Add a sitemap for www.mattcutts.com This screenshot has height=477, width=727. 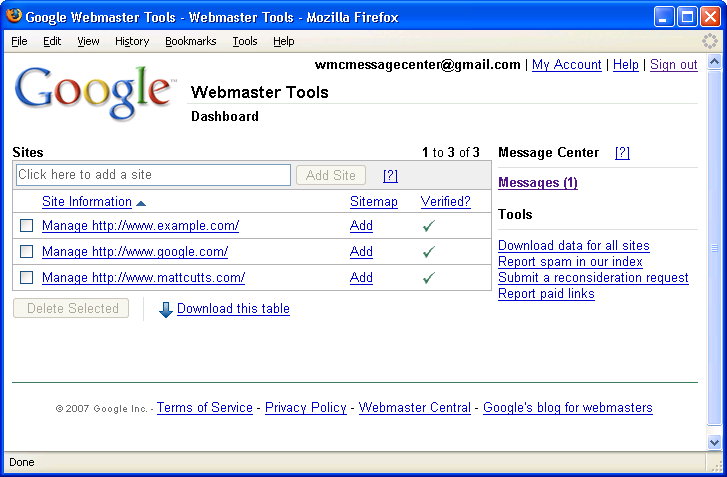[x=361, y=278]
